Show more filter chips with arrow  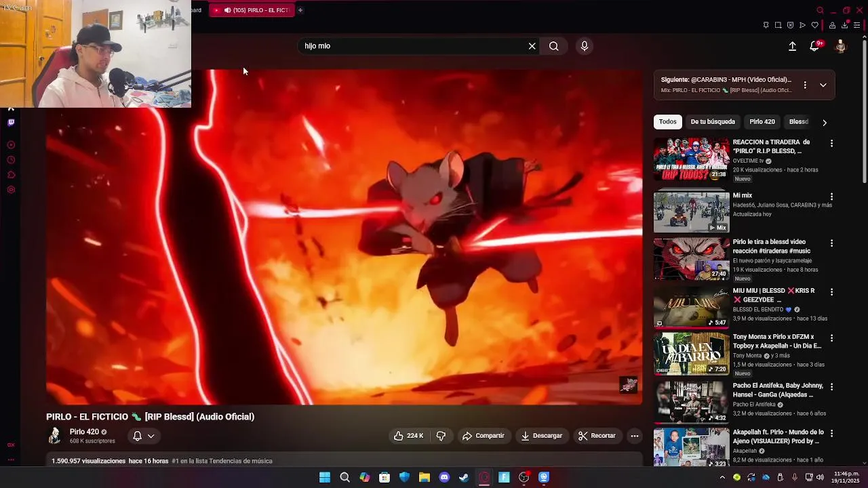pyautogui.click(x=825, y=122)
